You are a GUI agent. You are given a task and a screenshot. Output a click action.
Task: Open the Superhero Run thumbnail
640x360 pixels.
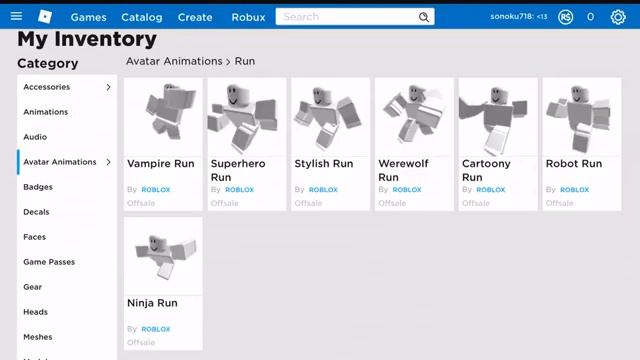[247, 117]
